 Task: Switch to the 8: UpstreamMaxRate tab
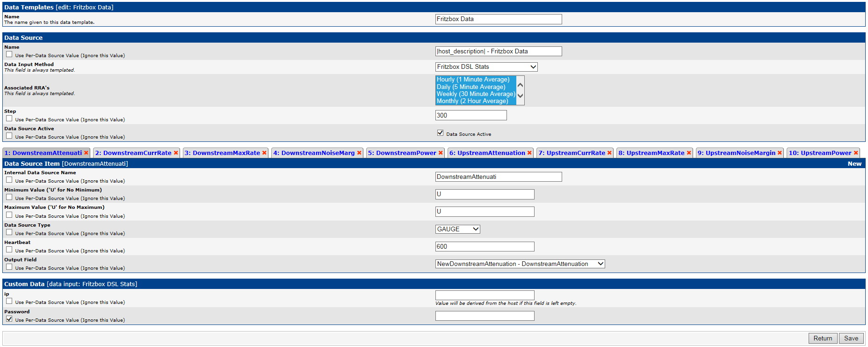tap(651, 153)
